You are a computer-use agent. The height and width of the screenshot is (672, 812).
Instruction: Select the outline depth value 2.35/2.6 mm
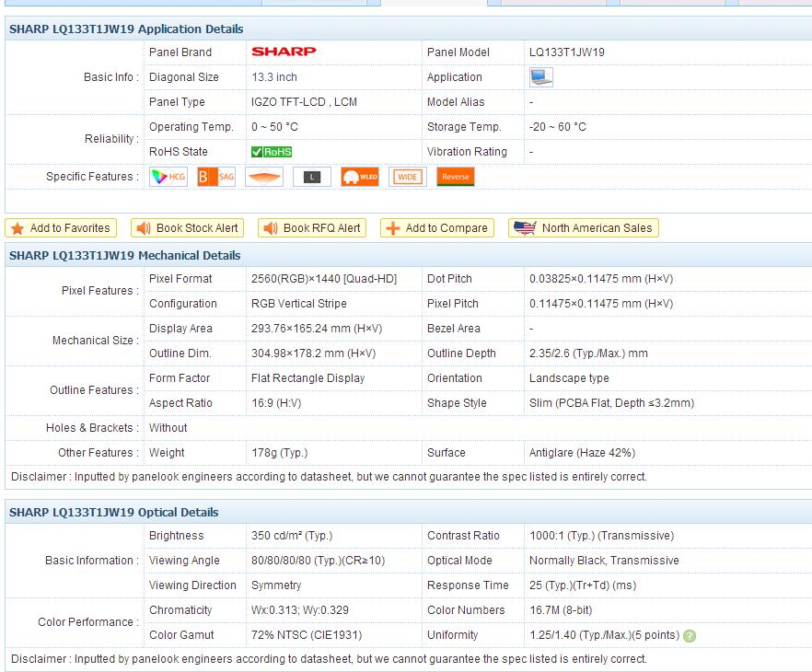588,353
